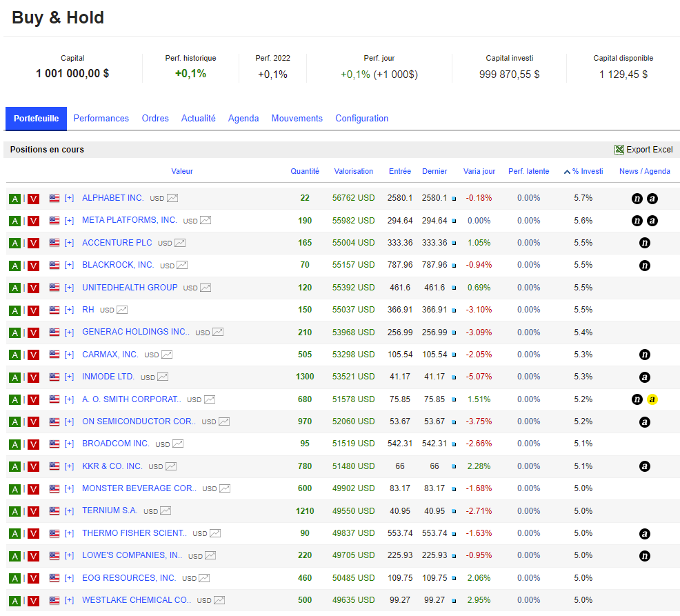
Task: Open the UNITEDHEALTH GROUP stock link
Action: 130,288
